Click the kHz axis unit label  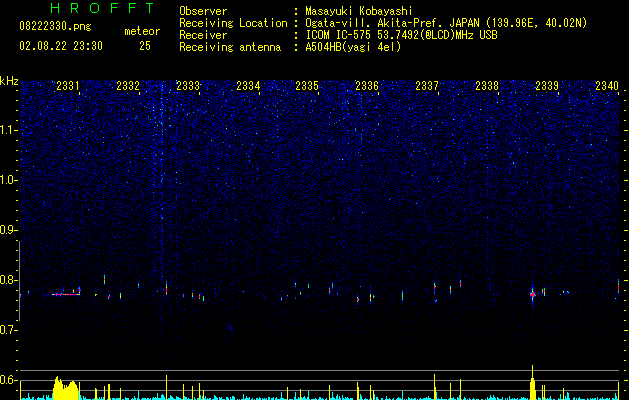[x=9, y=81]
